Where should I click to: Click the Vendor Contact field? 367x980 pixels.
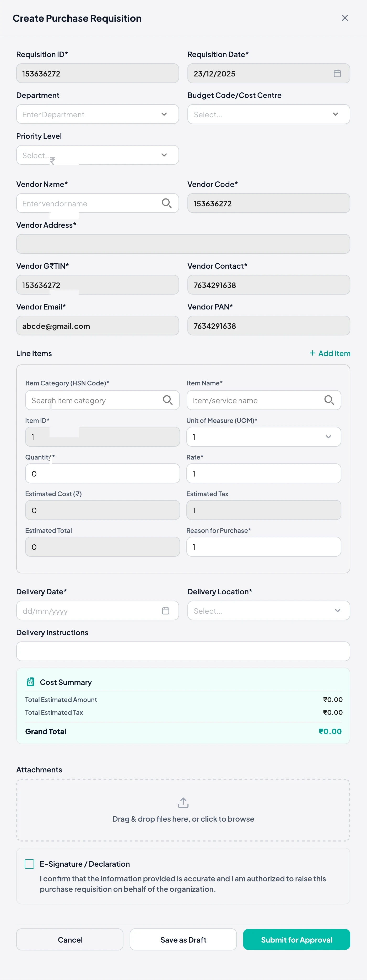(x=268, y=285)
